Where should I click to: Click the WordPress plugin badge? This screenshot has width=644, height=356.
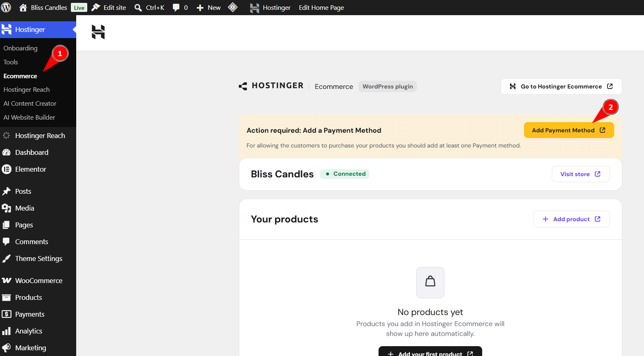[388, 86]
